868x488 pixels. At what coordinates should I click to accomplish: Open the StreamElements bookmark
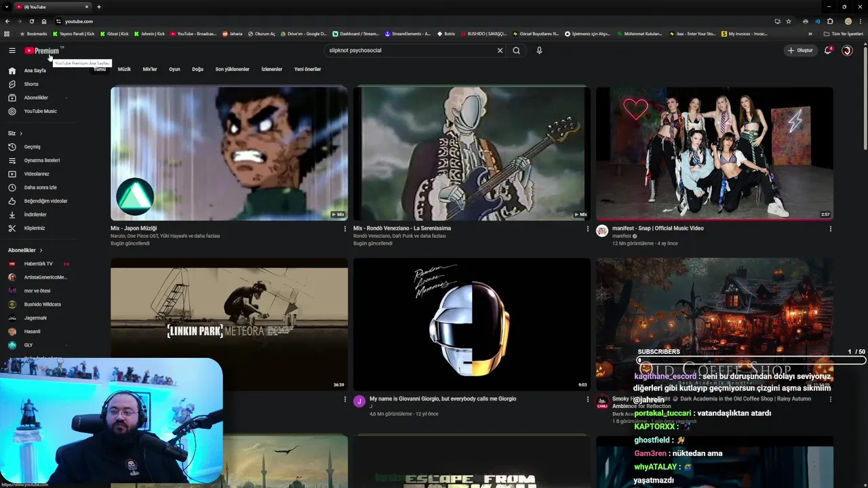tap(408, 34)
